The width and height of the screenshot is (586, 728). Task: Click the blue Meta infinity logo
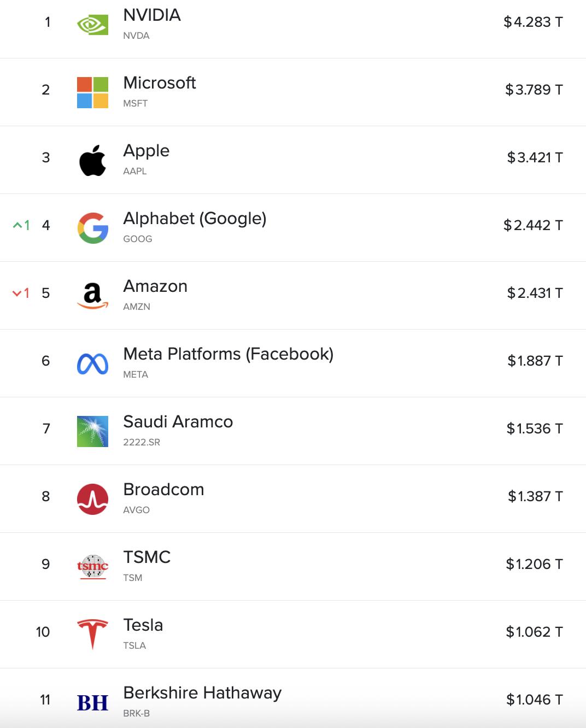coord(92,363)
